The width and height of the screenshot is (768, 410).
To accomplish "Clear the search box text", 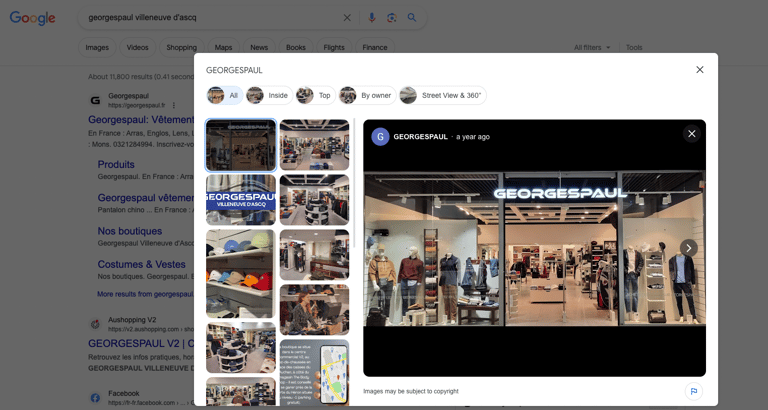I will 347,18.
